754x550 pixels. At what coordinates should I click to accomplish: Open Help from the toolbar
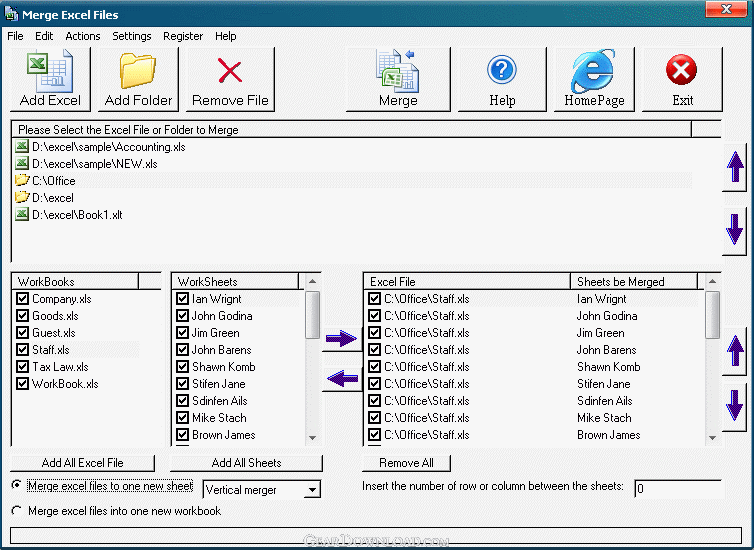pos(502,79)
